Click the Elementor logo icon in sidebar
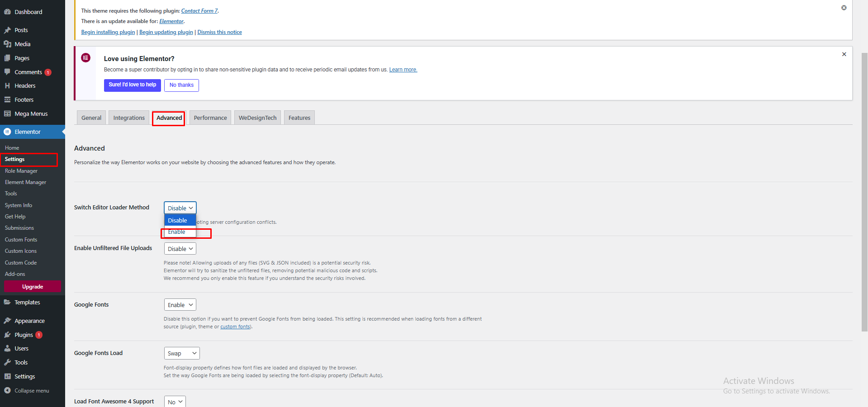868x407 pixels. (x=7, y=132)
